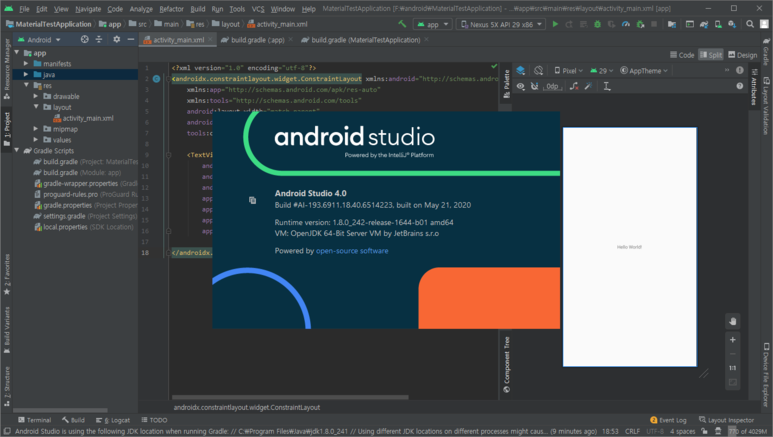
Task: Open the design help question mark icon
Action: pos(739,86)
